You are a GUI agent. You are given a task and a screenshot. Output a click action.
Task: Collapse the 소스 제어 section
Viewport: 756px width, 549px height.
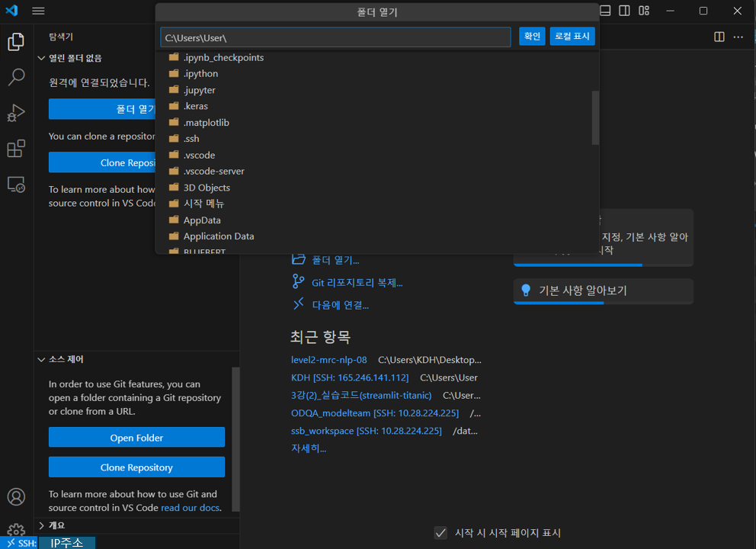(41, 359)
